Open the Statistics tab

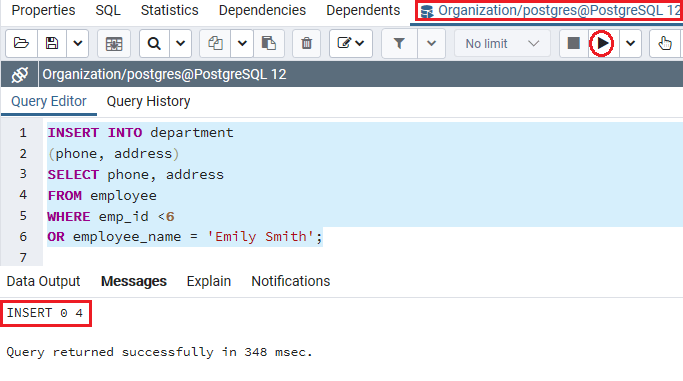(x=169, y=10)
